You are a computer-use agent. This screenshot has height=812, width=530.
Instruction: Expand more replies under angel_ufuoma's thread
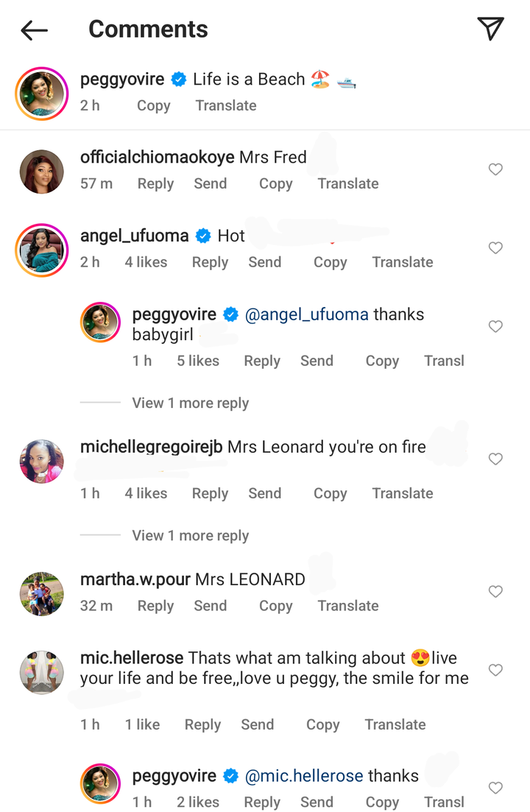point(190,403)
